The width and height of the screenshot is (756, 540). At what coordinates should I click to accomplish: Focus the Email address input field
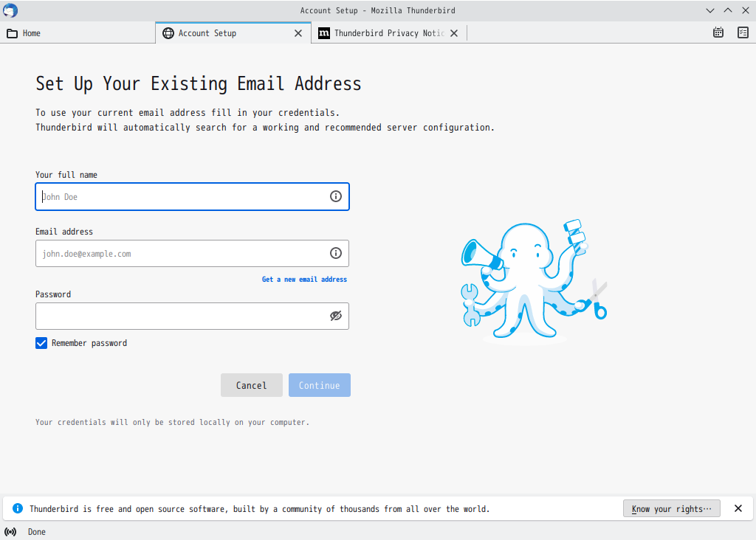(193, 253)
